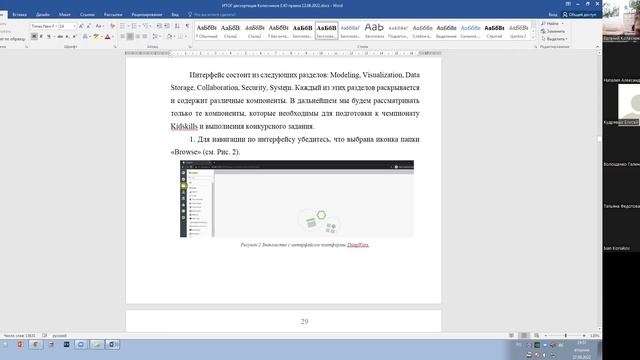Open the Change Case (Aa) dropdown
The height and width of the screenshot is (360, 640).
[99, 26]
